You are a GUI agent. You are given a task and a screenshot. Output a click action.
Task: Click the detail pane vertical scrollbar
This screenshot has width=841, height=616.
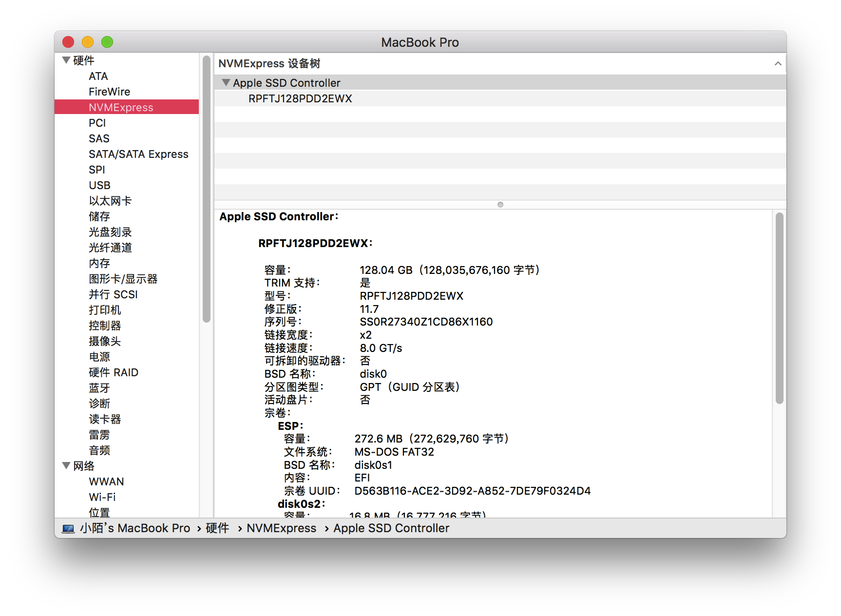pos(780,308)
